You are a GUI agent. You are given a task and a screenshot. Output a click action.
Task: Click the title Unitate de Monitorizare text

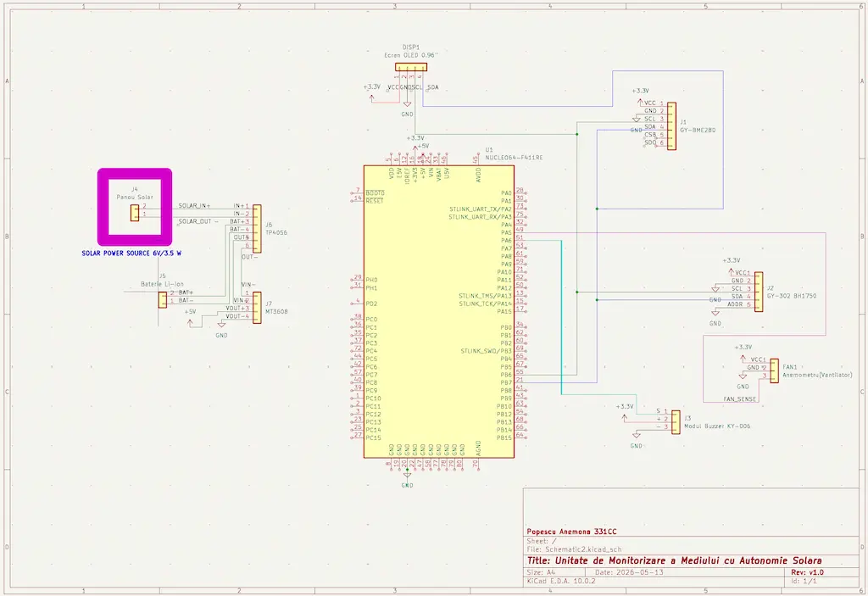674,560
